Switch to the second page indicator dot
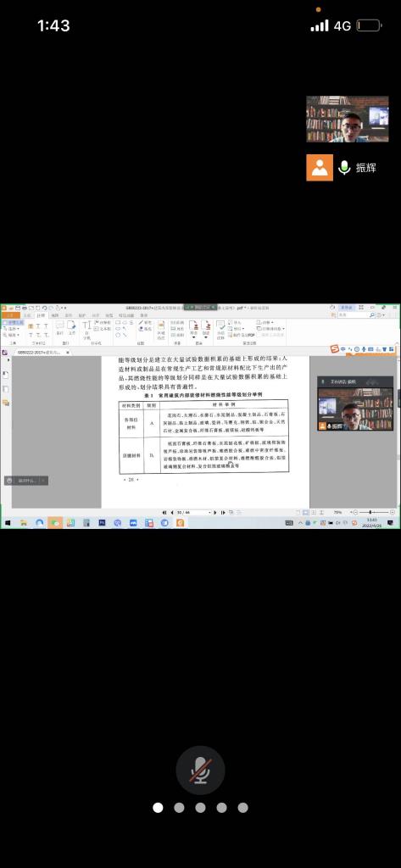401x868 pixels. click(x=179, y=808)
